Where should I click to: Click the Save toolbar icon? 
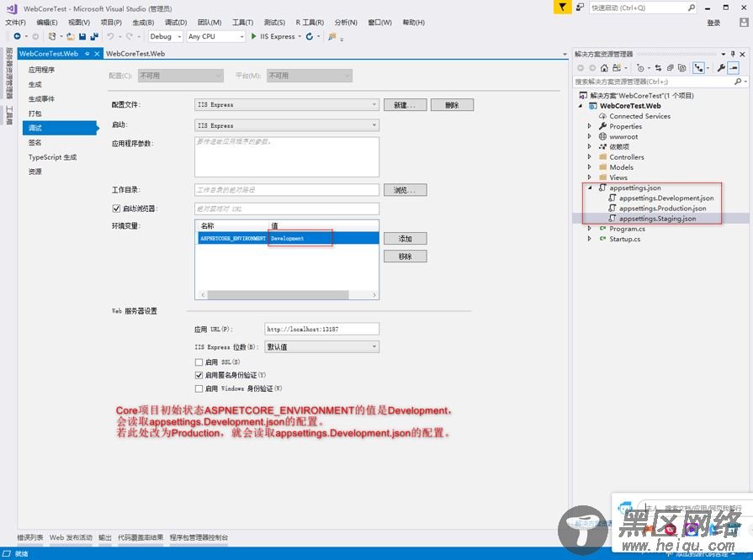point(82,36)
